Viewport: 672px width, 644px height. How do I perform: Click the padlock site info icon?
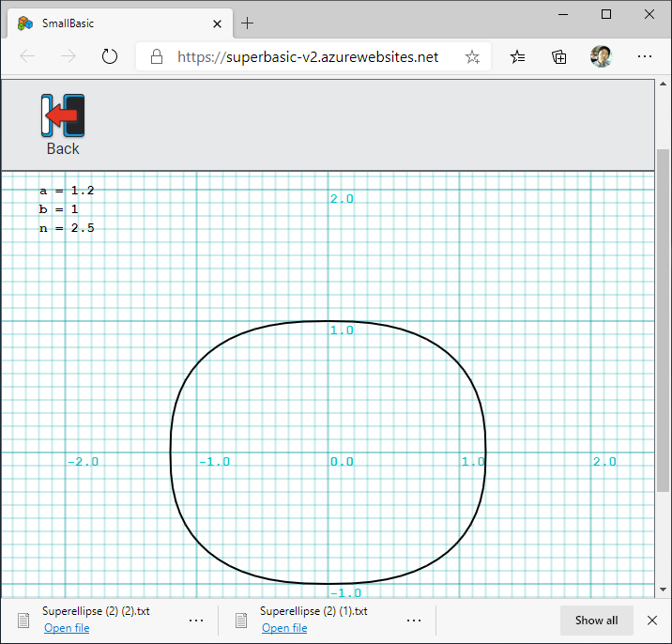(x=157, y=56)
